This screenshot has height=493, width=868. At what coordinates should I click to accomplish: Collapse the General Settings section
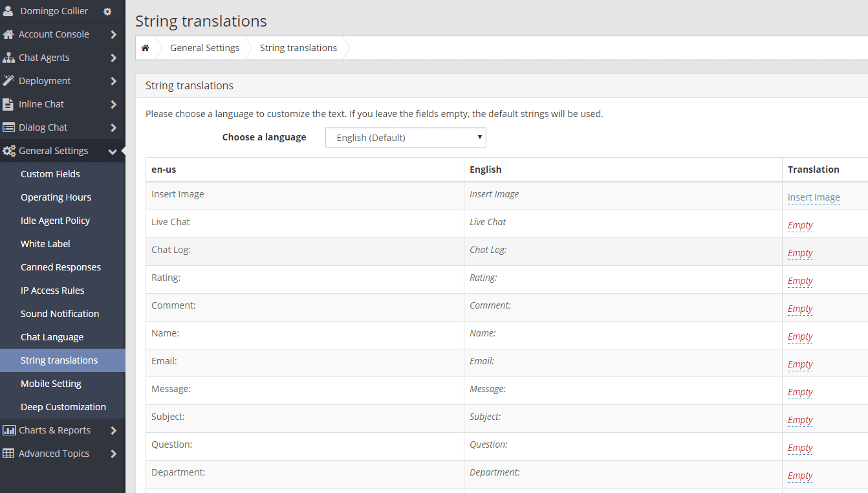(x=111, y=150)
